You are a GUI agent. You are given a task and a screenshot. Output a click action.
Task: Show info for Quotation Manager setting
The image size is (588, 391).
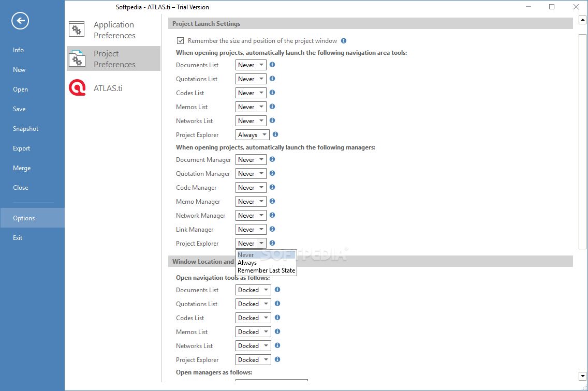[x=272, y=173]
